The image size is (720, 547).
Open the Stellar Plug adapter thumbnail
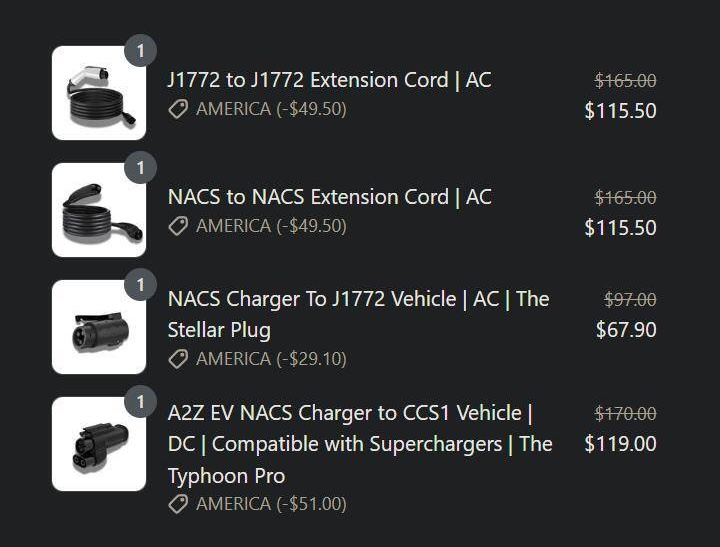pyautogui.click(x=98, y=327)
